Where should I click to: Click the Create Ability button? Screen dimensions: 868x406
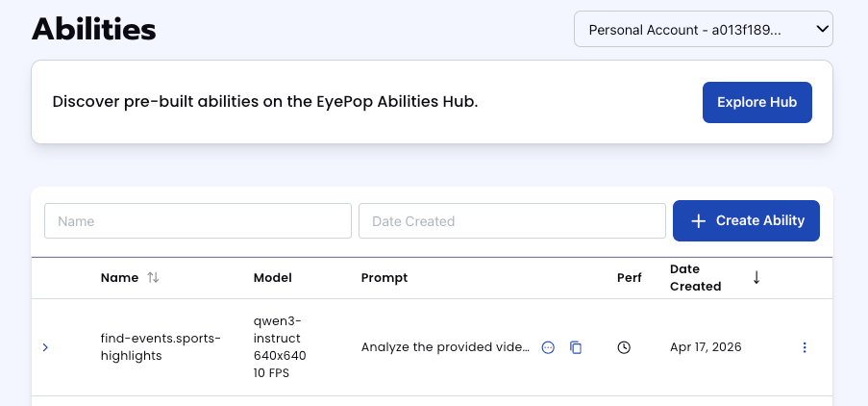746,220
